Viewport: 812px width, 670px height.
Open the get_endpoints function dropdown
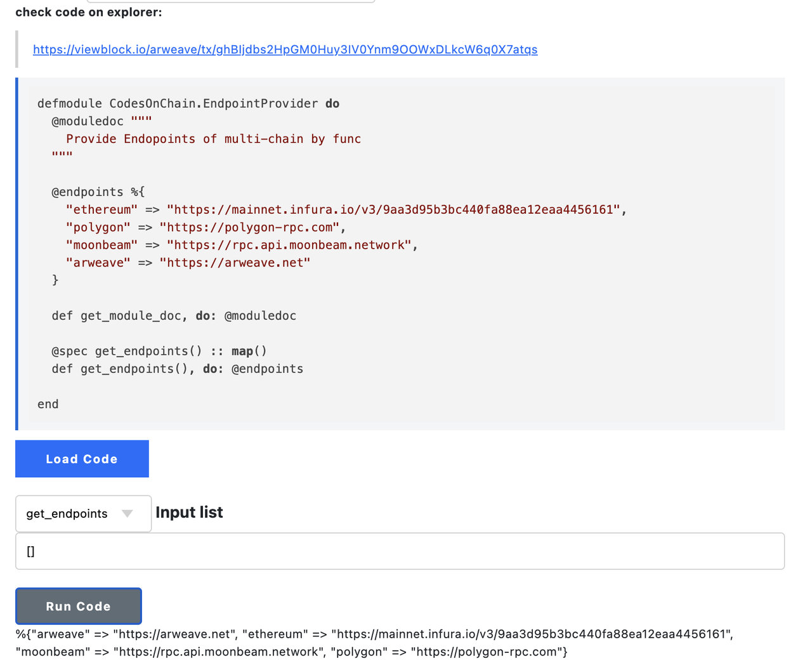click(83, 513)
